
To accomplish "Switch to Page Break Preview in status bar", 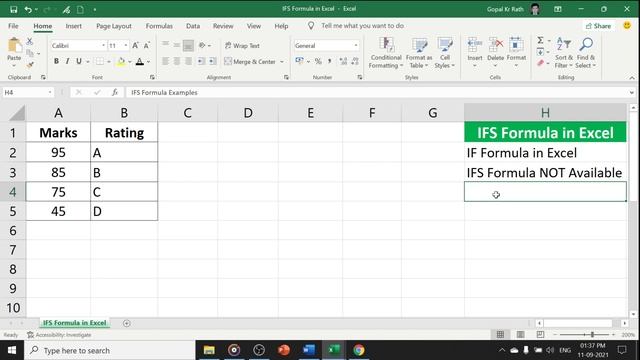I will tap(540, 335).
